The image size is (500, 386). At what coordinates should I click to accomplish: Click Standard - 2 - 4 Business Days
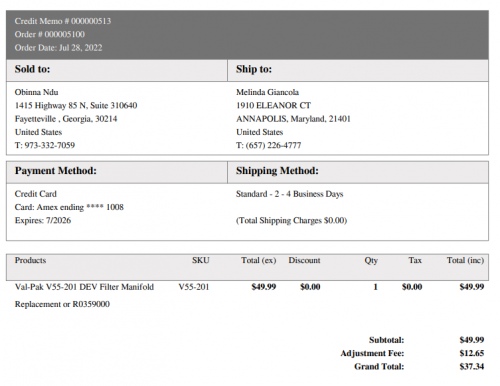[290, 194]
